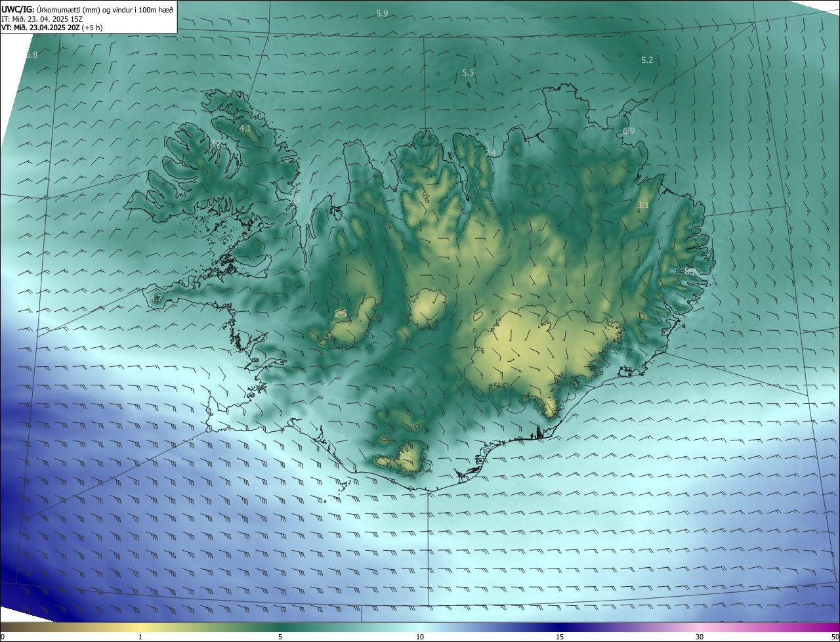Click the 30 tick on the color scale
The width and height of the screenshot is (840, 642).
(x=700, y=637)
